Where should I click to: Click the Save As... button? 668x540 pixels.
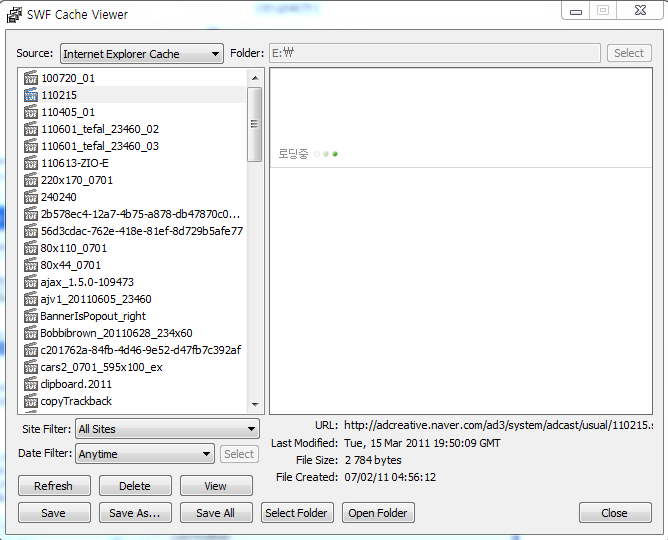pos(135,513)
